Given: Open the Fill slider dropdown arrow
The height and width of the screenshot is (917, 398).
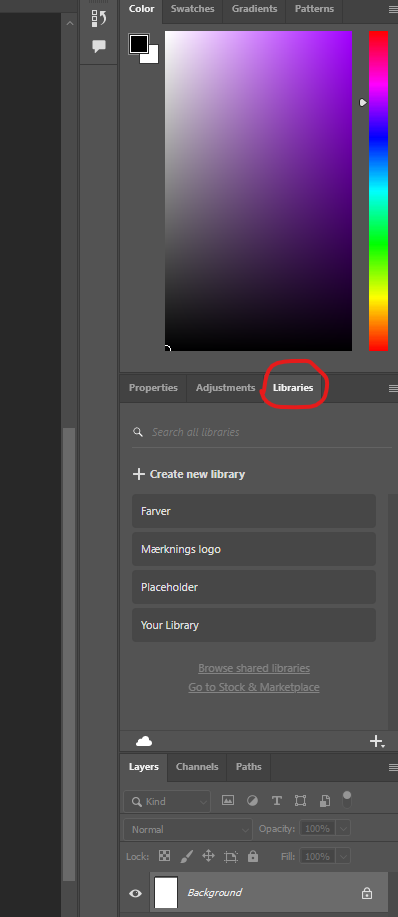Looking at the screenshot, I should coord(343,856).
